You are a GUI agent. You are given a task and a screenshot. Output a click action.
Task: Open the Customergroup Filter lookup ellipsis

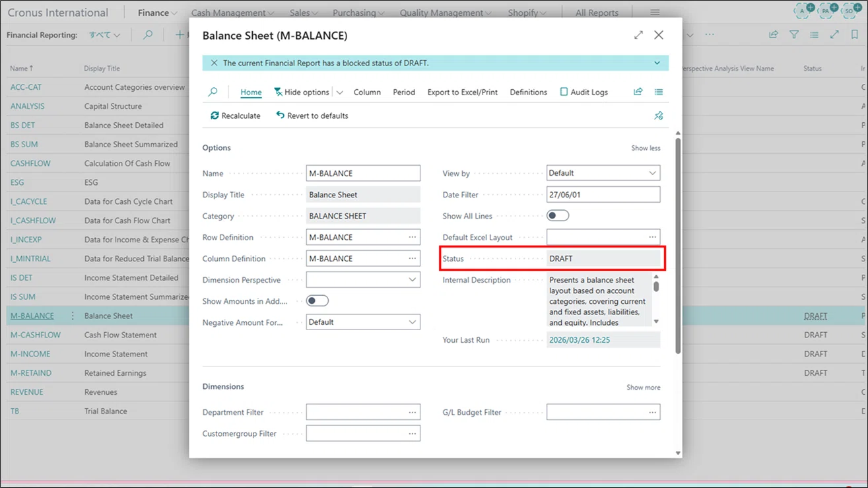[413, 434]
